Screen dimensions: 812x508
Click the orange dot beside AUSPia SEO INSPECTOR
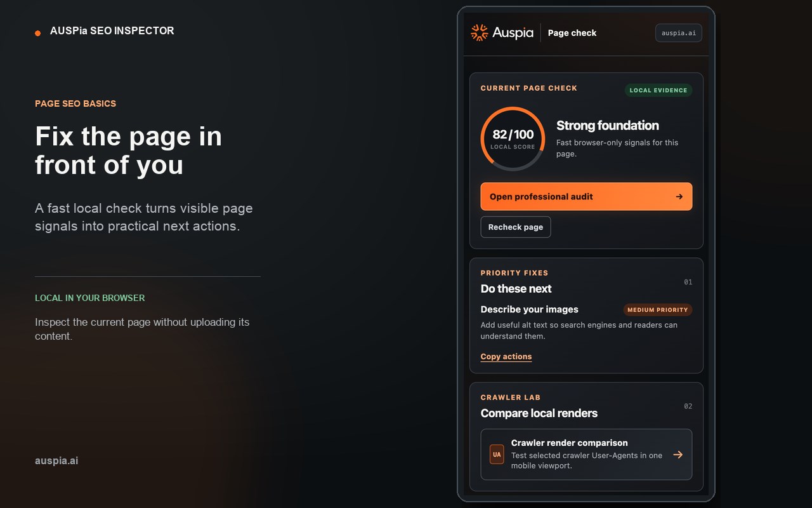coord(37,33)
